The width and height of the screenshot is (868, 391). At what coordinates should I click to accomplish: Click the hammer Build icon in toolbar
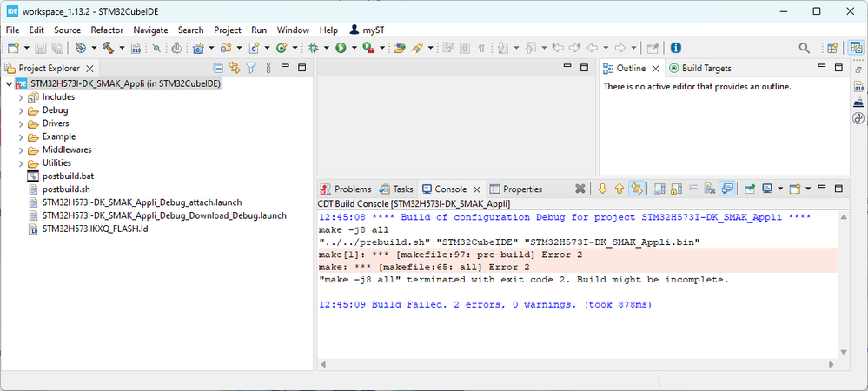point(109,49)
